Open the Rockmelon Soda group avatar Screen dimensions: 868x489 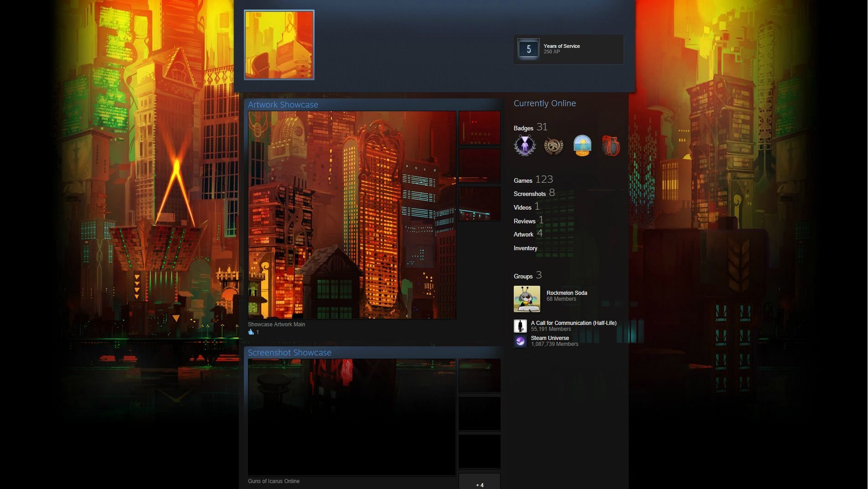click(x=527, y=299)
